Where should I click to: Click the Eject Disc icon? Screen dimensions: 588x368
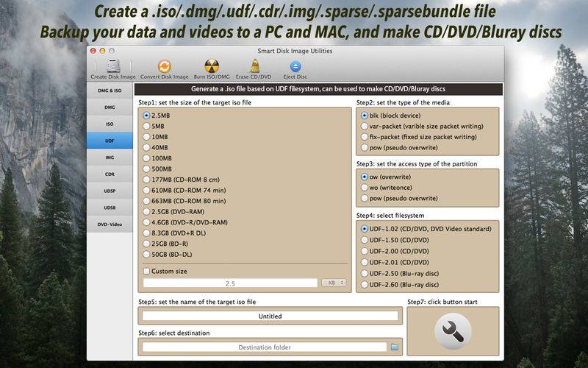click(295, 67)
